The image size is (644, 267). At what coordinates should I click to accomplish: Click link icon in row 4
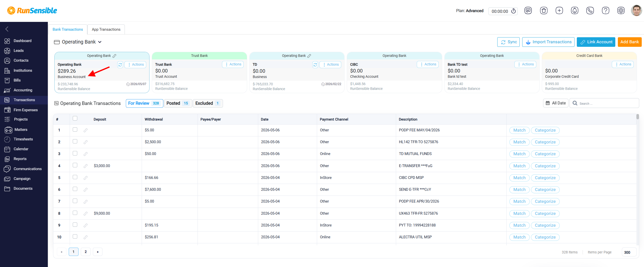click(x=86, y=166)
